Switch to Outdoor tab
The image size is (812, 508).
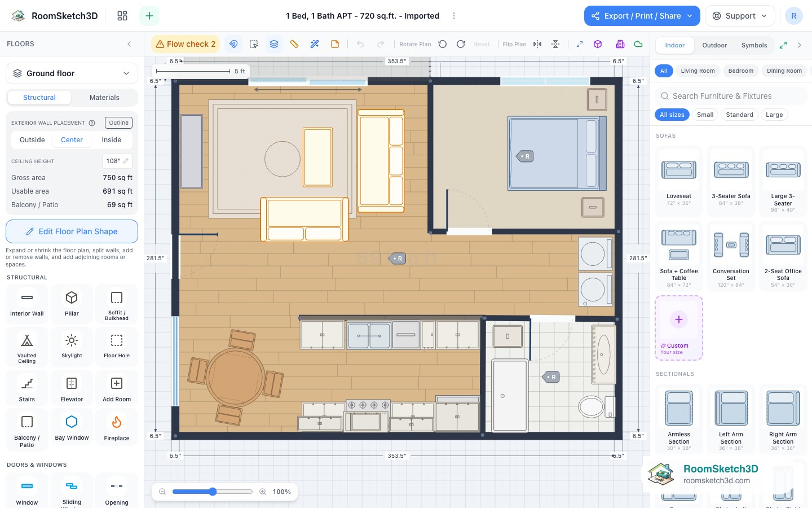714,45
